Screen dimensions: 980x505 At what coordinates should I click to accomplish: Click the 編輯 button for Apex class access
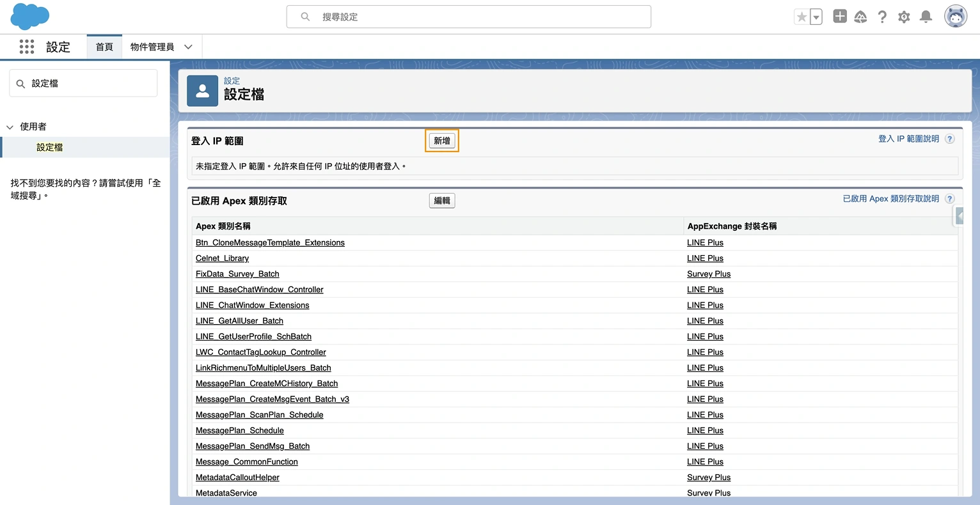(x=441, y=200)
